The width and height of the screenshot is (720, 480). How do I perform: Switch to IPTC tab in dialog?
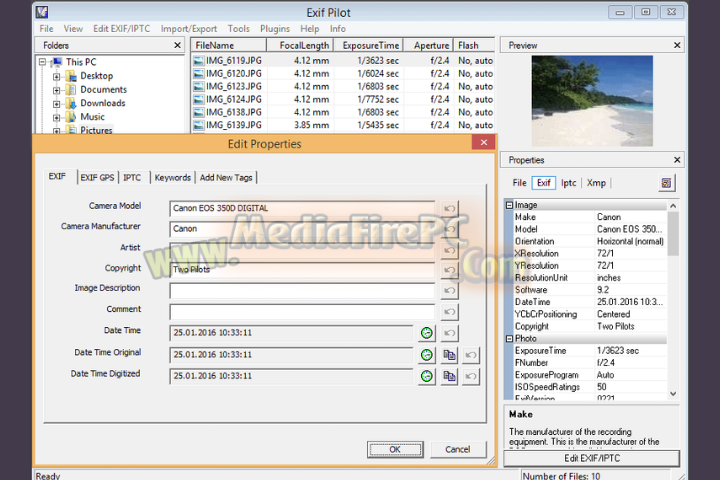(x=132, y=178)
